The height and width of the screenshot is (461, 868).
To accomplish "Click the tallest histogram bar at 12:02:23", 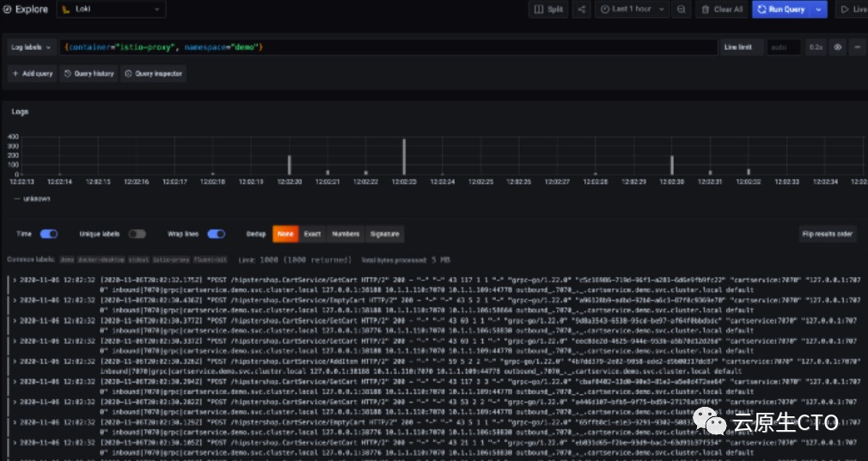I will 404,157.
